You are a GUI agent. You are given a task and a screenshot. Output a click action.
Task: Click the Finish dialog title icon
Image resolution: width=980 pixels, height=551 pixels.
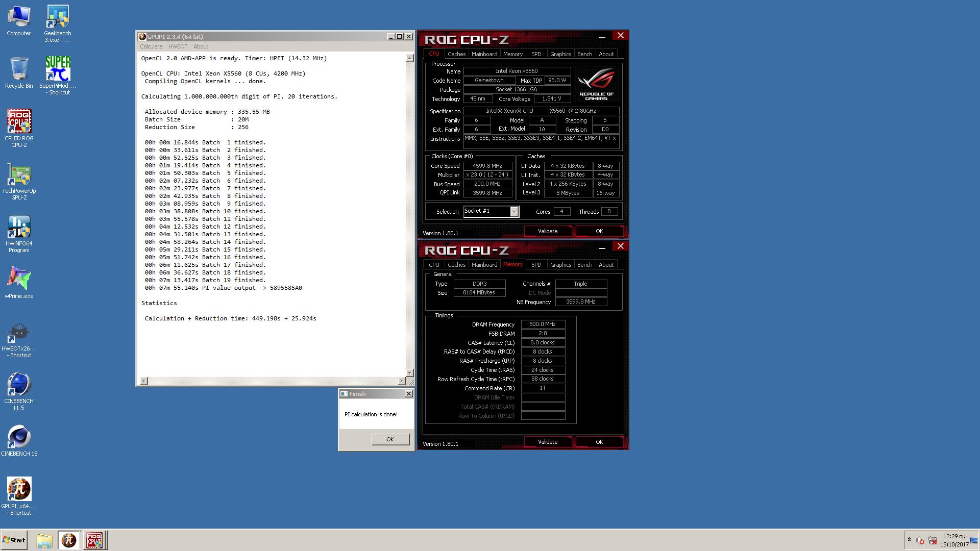[344, 394]
